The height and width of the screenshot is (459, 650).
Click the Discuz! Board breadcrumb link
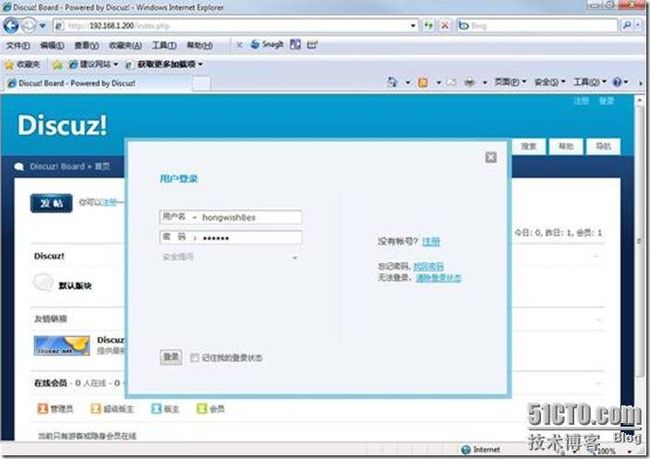pyautogui.click(x=57, y=167)
